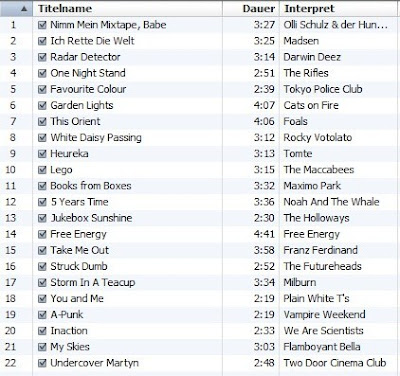This screenshot has height=376, width=400.
Task: Select the 5 Years Time title
Action: [80, 202]
